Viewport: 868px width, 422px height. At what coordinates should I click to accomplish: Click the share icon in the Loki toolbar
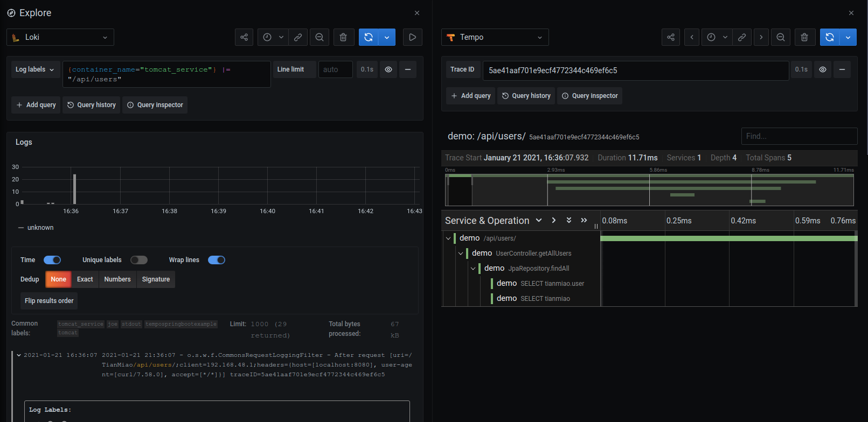pyautogui.click(x=244, y=37)
